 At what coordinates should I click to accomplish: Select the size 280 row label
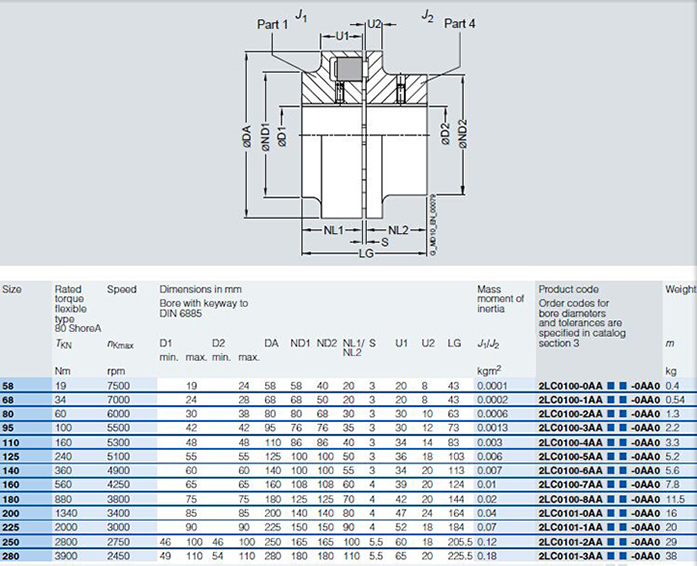click(x=12, y=555)
